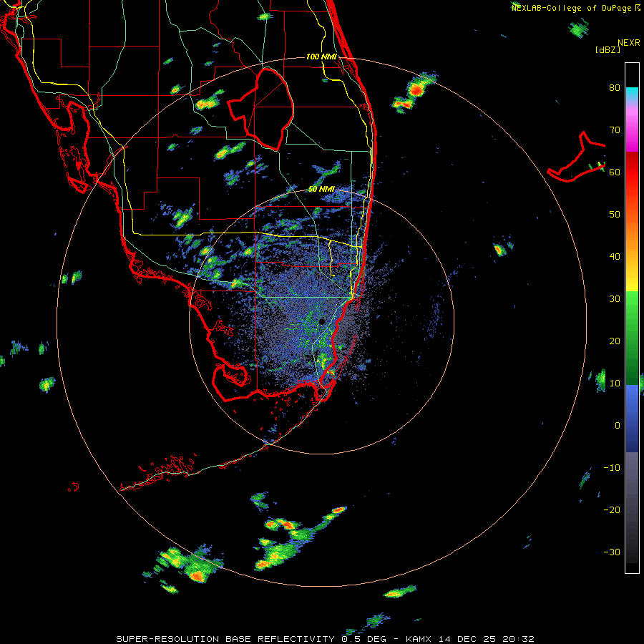Click the black radar site dot at center

(322, 321)
